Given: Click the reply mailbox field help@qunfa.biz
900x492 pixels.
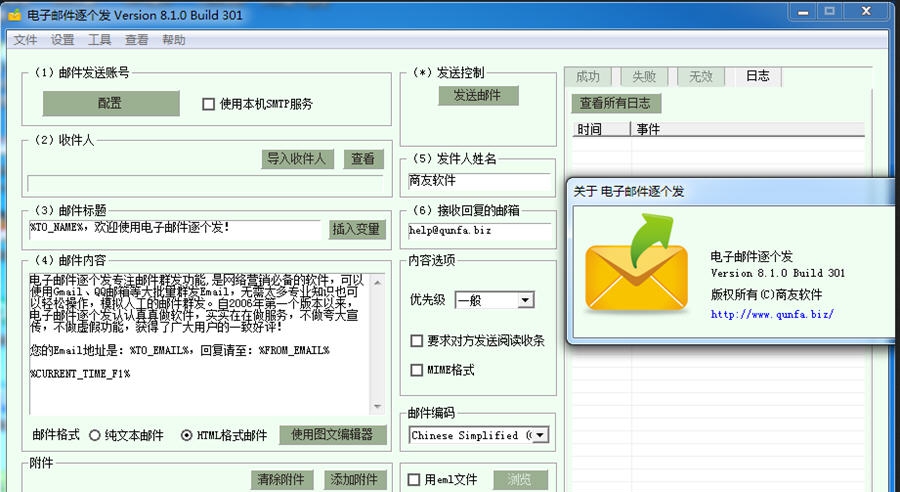Looking at the screenshot, I should (479, 231).
